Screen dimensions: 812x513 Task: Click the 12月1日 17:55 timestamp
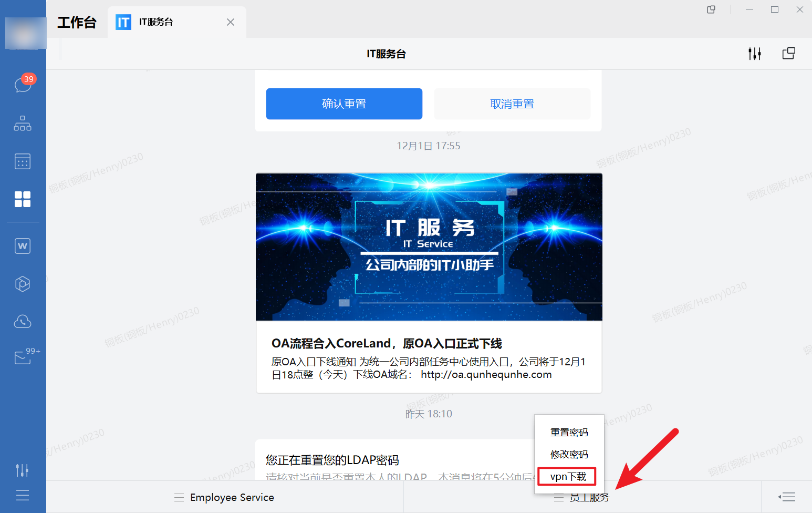429,146
